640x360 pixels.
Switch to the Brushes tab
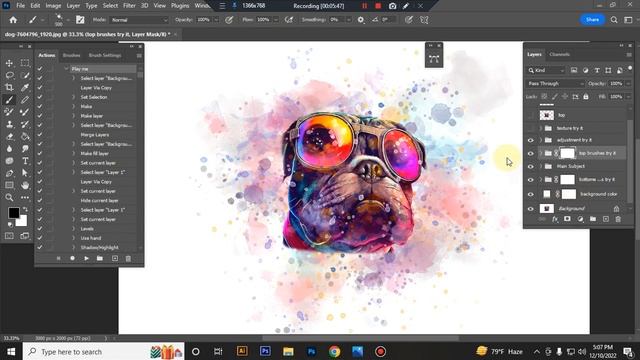(x=71, y=55)
